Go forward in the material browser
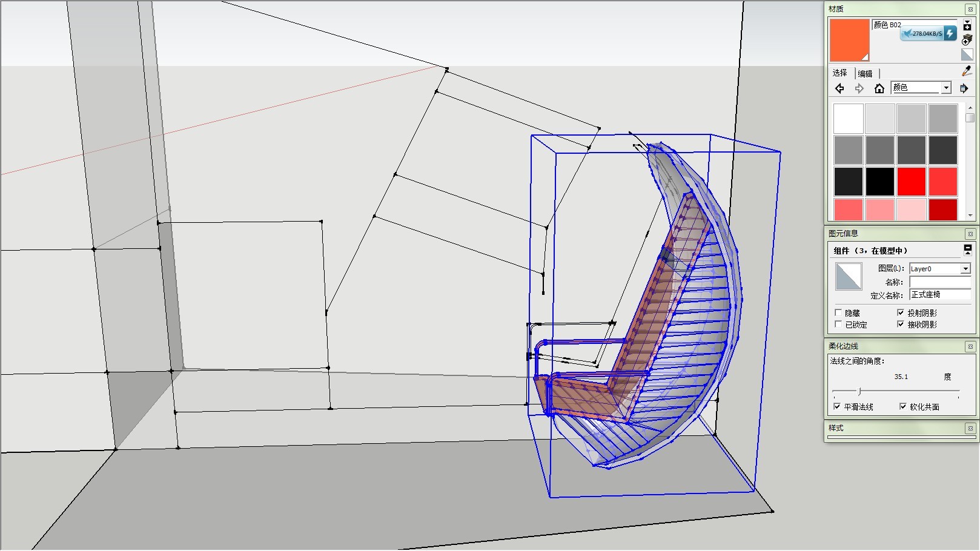Viewport: 980px width, 551px height. point(859,88)
